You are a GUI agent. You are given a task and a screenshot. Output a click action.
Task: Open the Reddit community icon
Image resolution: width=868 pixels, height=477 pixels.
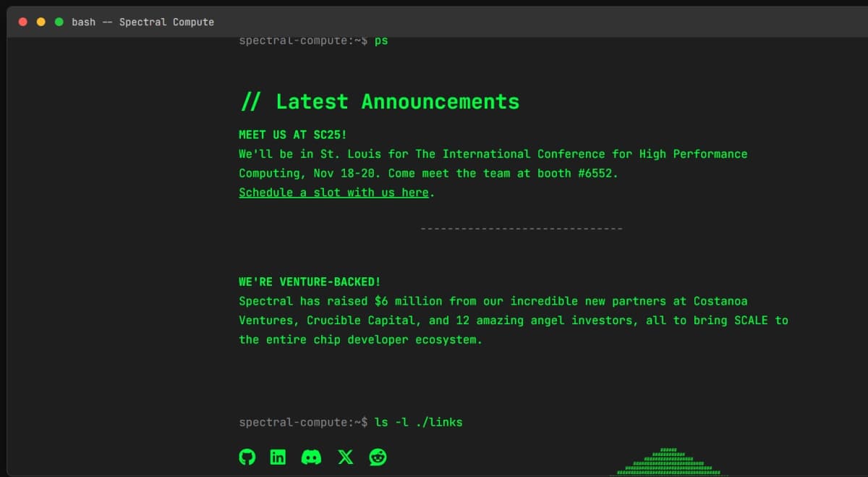tap(377, 457)
